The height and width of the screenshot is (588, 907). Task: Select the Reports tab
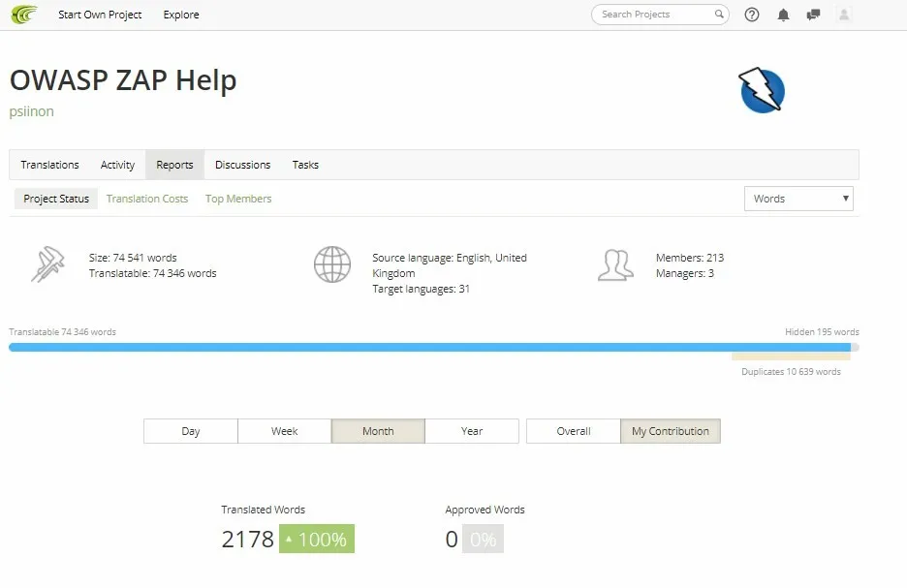(x=174, y=165)
